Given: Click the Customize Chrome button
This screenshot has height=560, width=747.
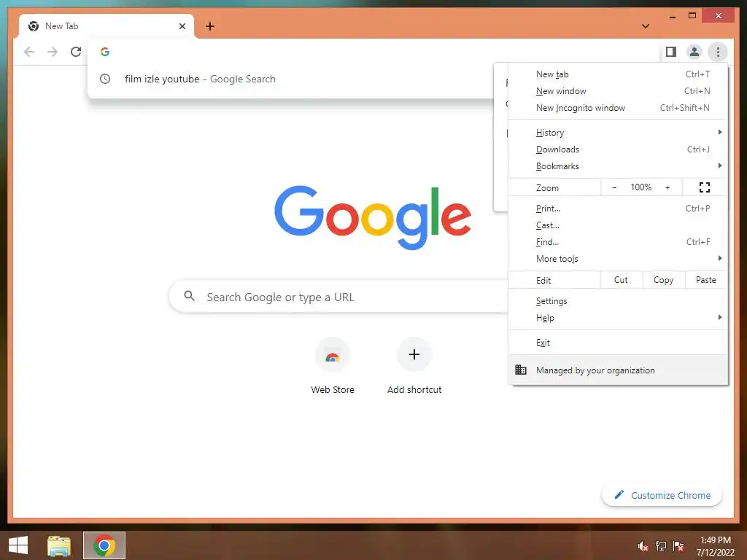Looking at the screenshot, I should pyautogui.click(x=662, y=495).
